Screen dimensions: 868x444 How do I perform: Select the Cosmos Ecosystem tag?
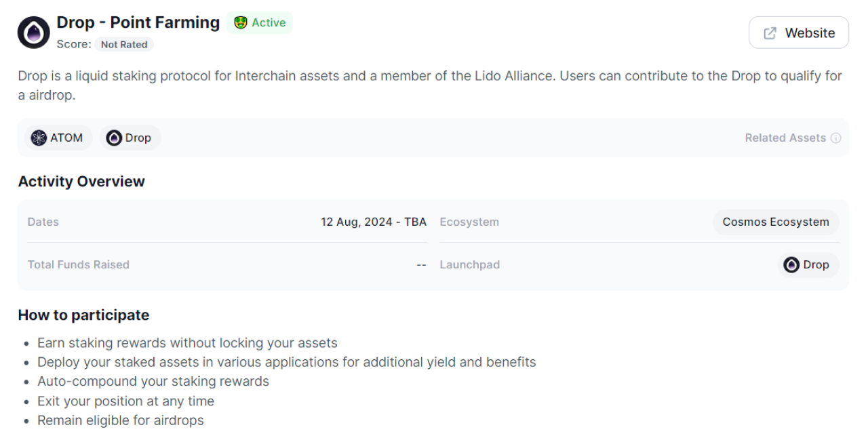coord(776,222)
